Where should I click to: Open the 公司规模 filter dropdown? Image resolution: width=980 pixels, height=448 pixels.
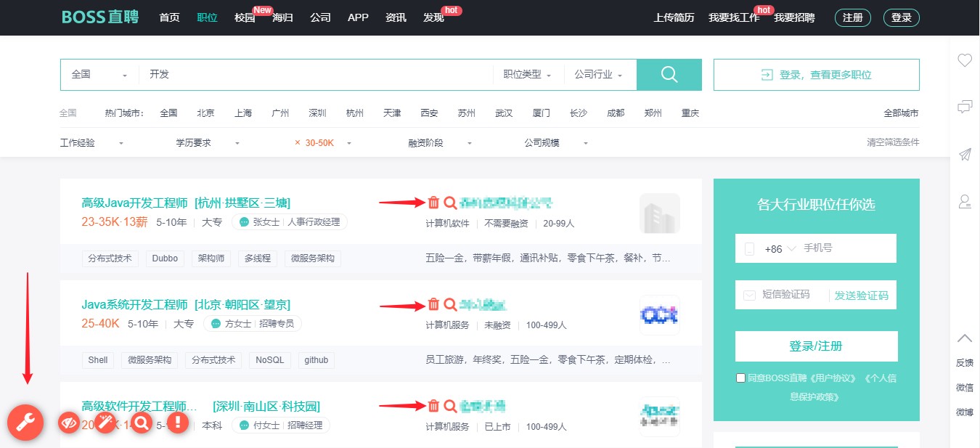click(556, 143)
